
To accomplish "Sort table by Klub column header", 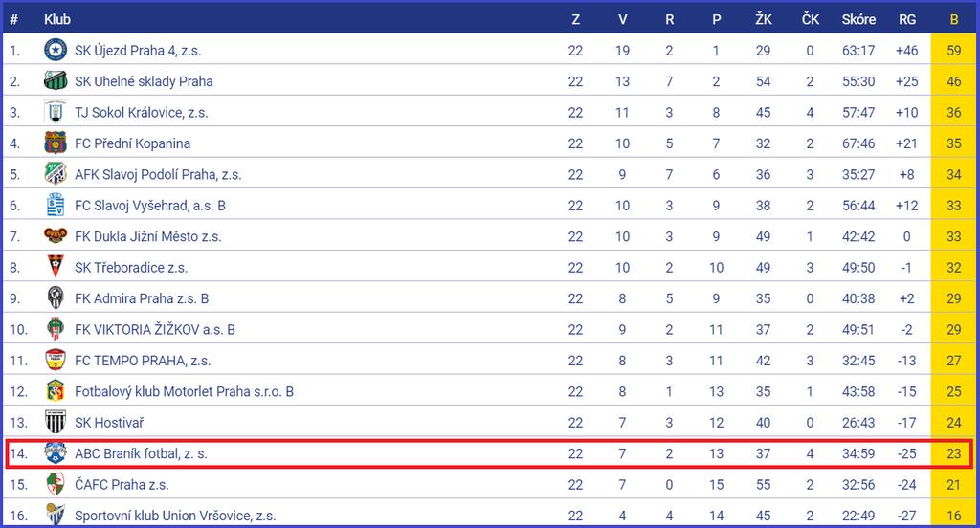I will (x=57, y=19).
